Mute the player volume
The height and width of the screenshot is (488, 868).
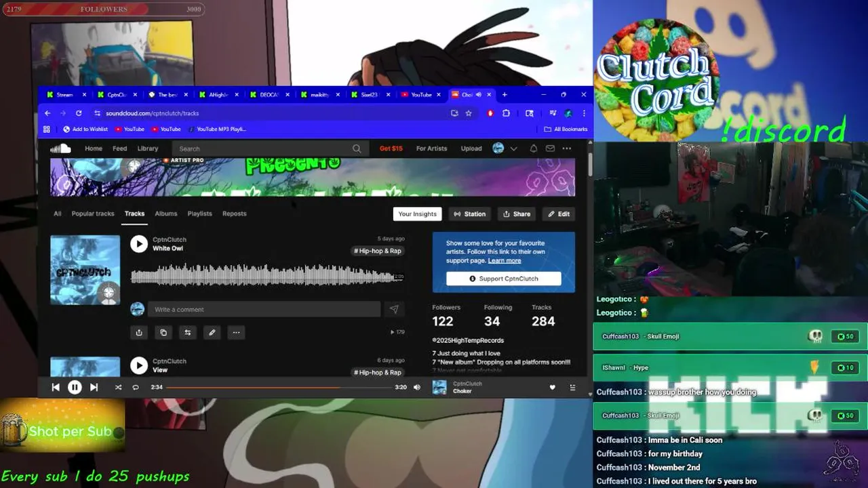pyautogui.click(x=417, y=387)
